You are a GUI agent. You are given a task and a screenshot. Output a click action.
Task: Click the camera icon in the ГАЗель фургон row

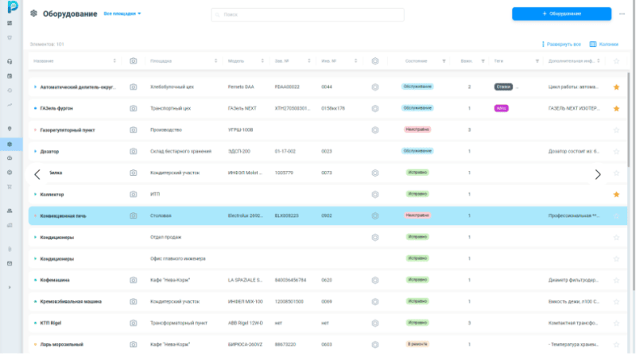click(134, 108)
